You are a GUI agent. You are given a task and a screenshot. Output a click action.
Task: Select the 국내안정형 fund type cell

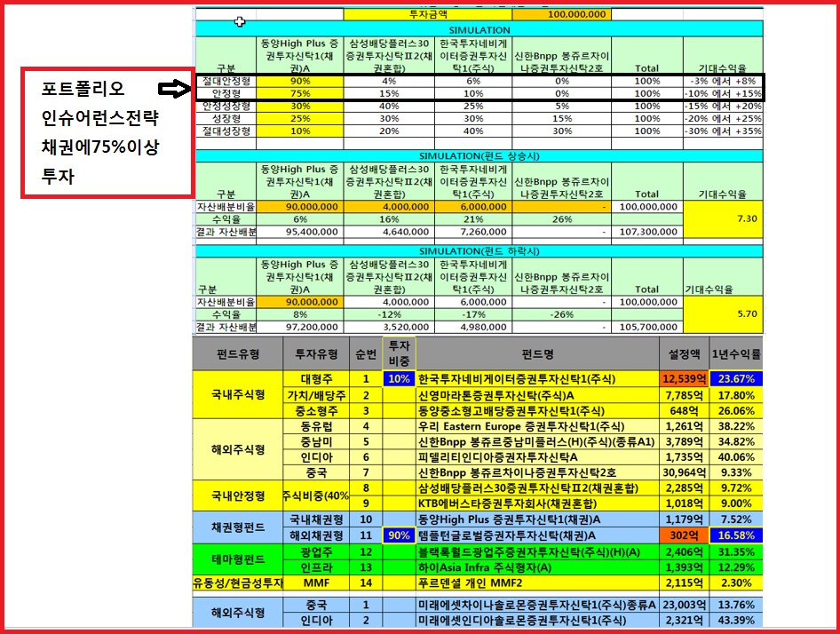click(238, 495)
